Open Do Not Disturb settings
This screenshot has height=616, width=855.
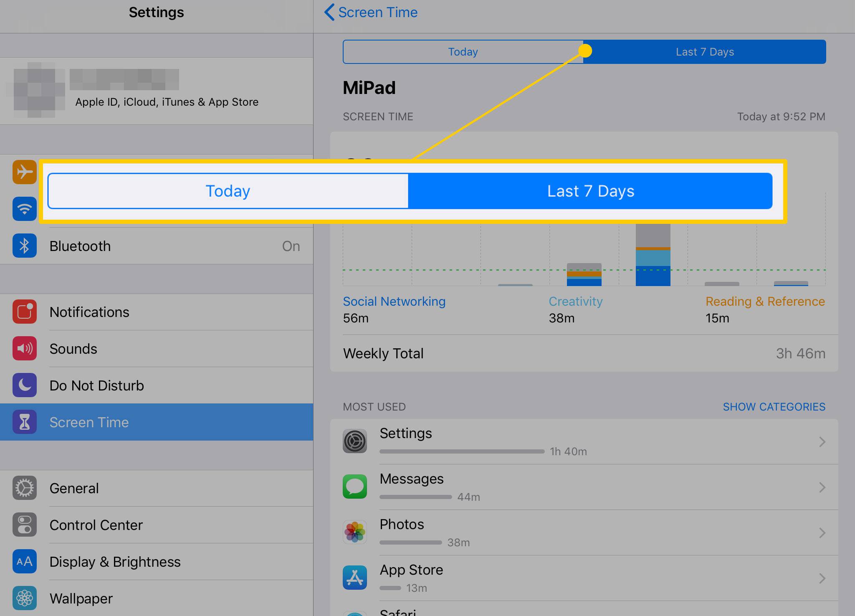tap(157, 385)
